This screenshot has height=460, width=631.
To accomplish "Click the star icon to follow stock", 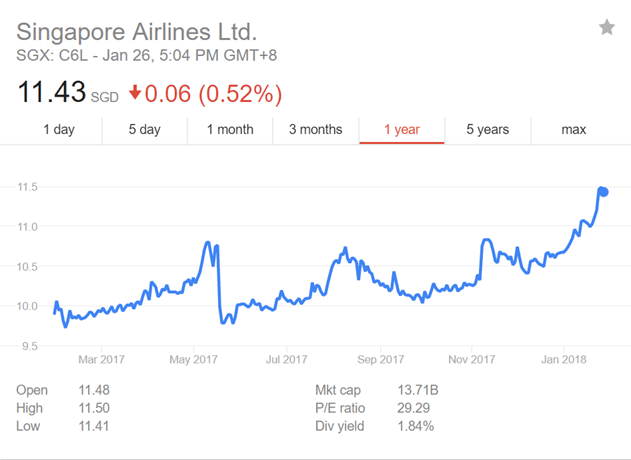I will pos(607,28).
